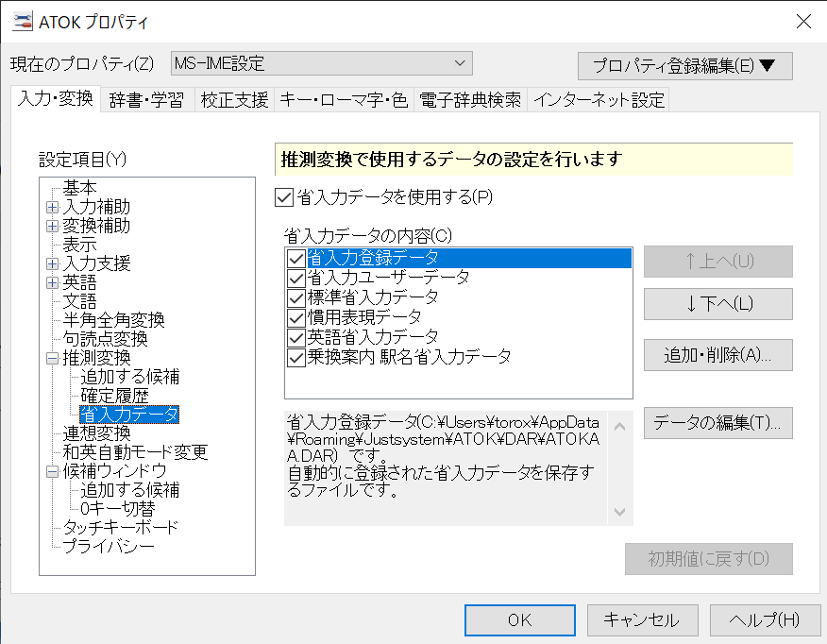Select 句読点変換 in settings tree
Image resolution: width=827 pixels, height=644 pixels.
click(105, 339)
